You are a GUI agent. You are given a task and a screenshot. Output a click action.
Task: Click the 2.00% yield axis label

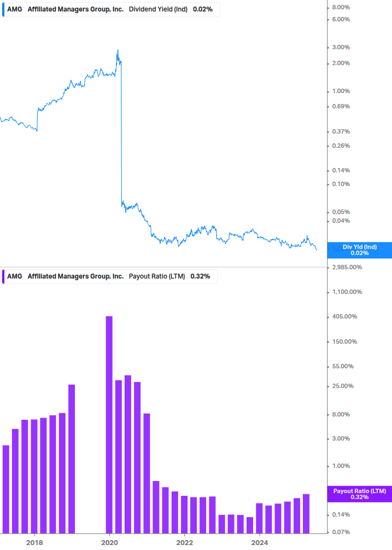pyautogui.click(x=341, y=63)
